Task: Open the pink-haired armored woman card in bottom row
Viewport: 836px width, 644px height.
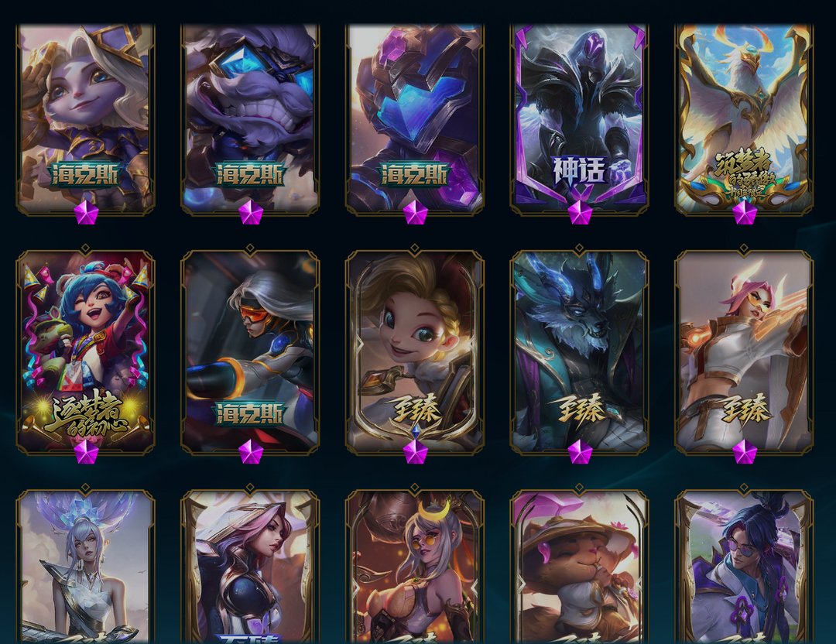Action: 250,567
